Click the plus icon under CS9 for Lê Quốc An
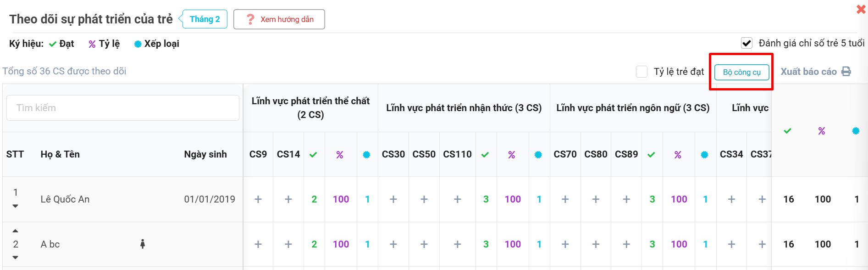This screenshot has height=270, width=868. (x=258, y=199)
